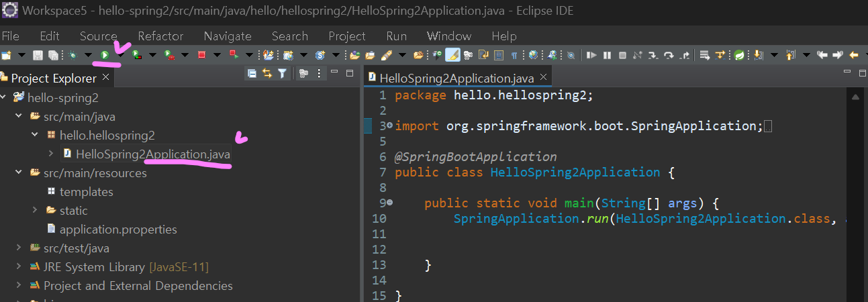
Task: Click the yellow Back navigation arrow
Action: (x=853, y=54)
